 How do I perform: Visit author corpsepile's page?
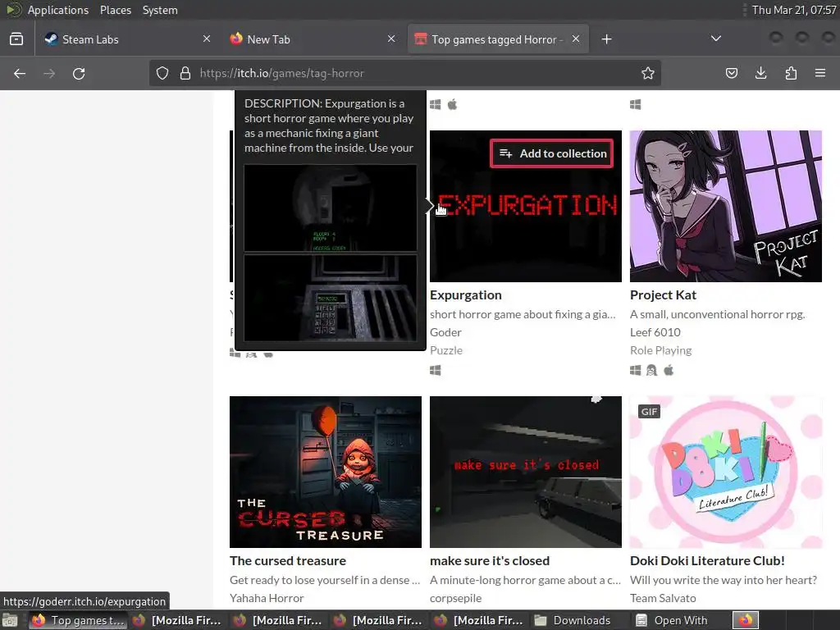455,598
